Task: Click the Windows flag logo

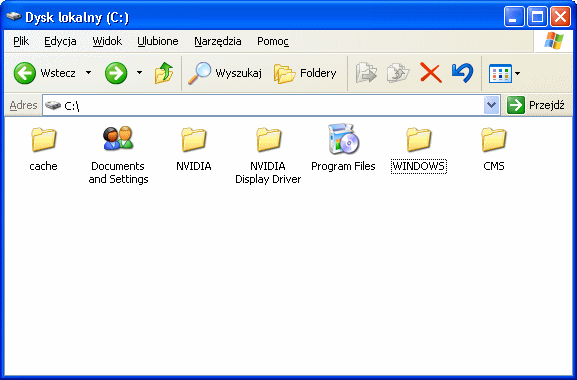Action: [x=554, y=41]
